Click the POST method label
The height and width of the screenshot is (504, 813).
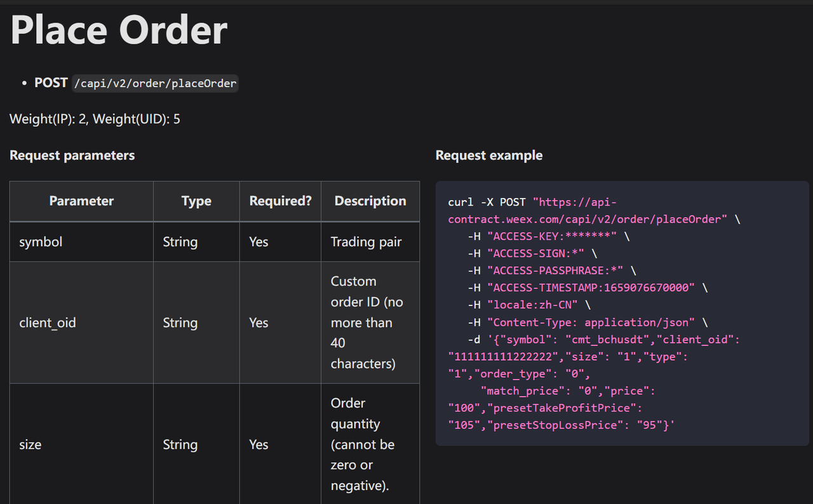pos(50,83)
